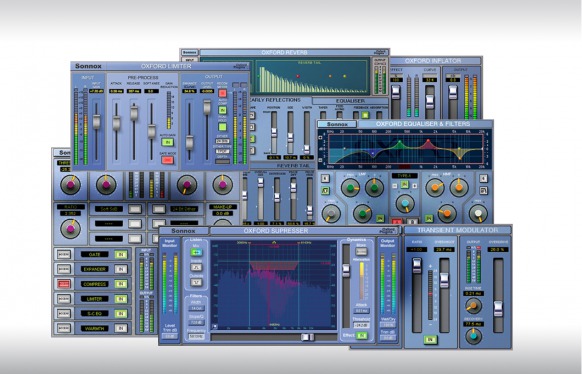Click the Sonnox logo in Oxford Limiter
This screenshot has height=374, width=582.
click(x=88, y=66)
